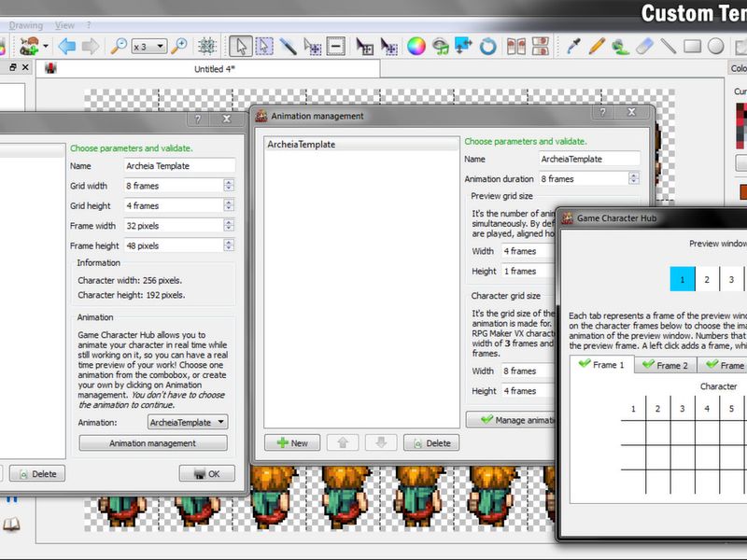The image size is (747, 560).
Task: Select ArcheiaTemplate in the animation list
Action: pyautogui.click(x=361, y=145)
